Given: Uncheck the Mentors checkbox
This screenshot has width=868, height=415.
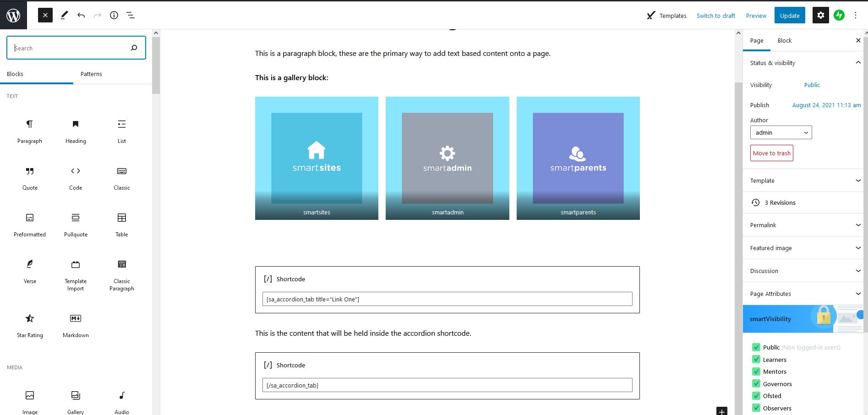Looking at the screenshot, I should pyautogui.click(x=756, y=371).
